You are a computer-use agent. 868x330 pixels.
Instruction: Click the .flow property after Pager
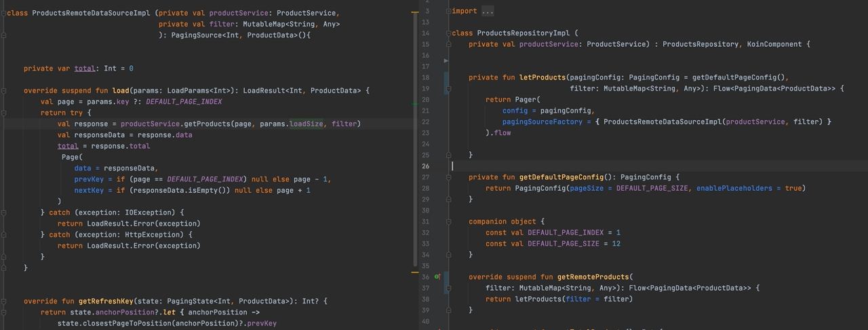click(500, 132)
